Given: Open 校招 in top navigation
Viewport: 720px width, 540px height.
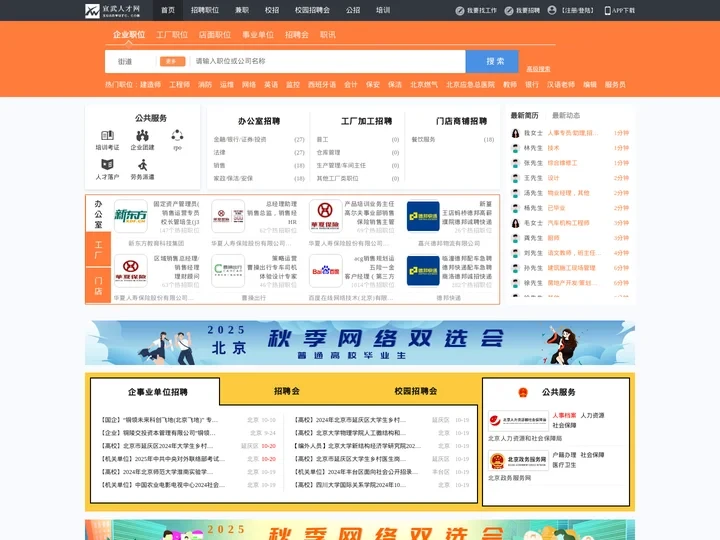Looking at the screenshot, I should (x=272, y=10).
